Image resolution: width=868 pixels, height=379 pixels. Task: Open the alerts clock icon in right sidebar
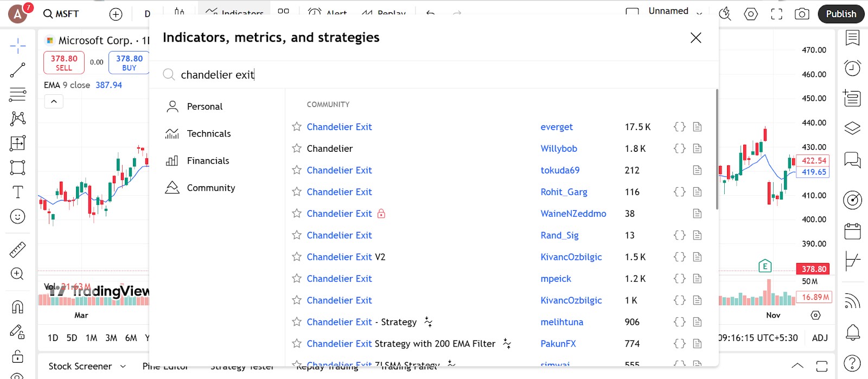[852, 68]
